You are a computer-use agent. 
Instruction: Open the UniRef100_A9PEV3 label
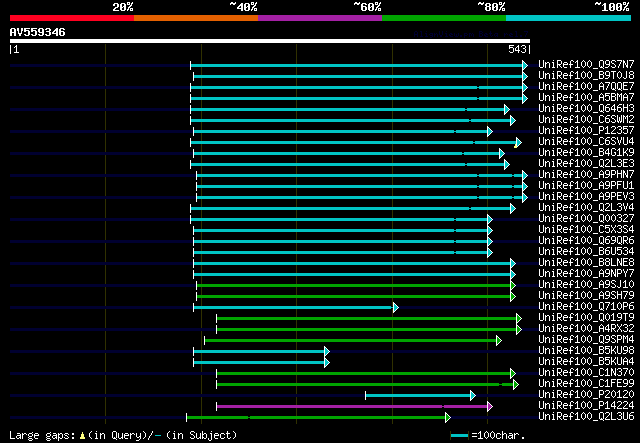[x=586, y=197]
